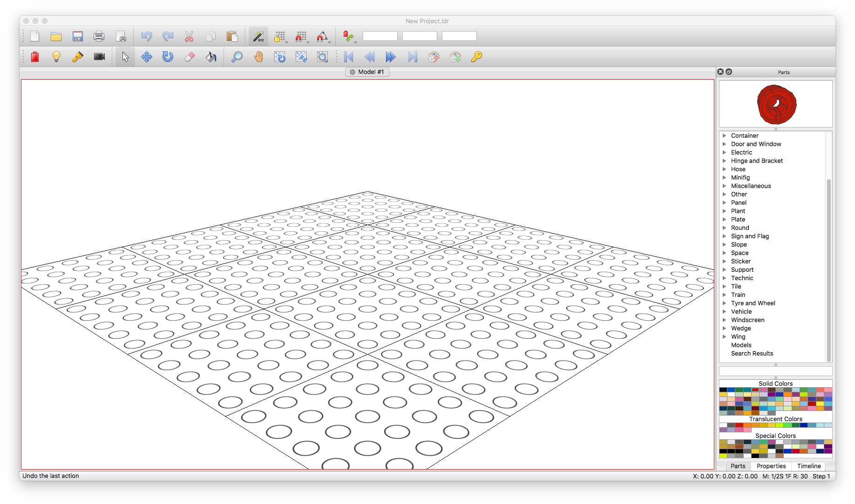Click the second transform value field
This screenshot has height=504, width=855.
click(420, 36)
